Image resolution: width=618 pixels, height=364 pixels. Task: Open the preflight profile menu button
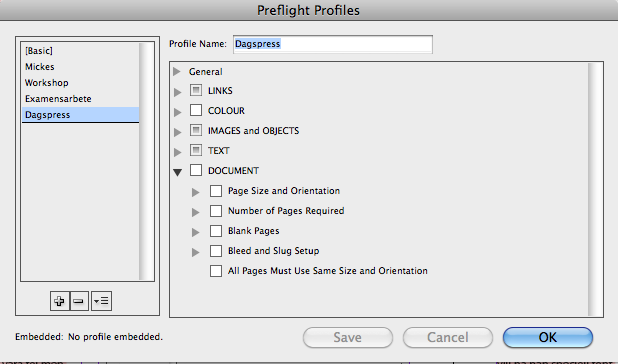tap(101, 301)
